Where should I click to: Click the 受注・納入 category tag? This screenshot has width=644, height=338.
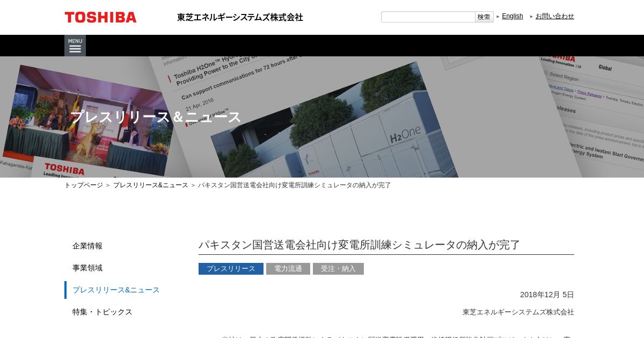tap(338, 269)
